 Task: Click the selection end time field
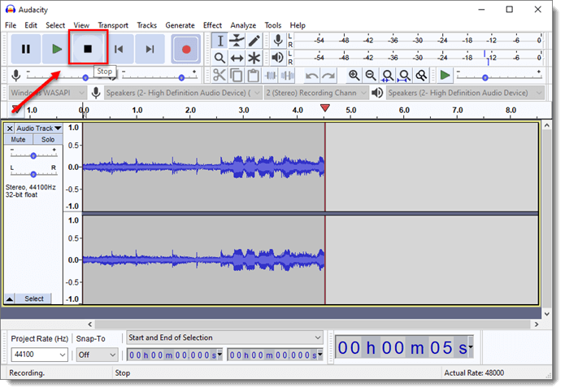[x=276, y=355]
